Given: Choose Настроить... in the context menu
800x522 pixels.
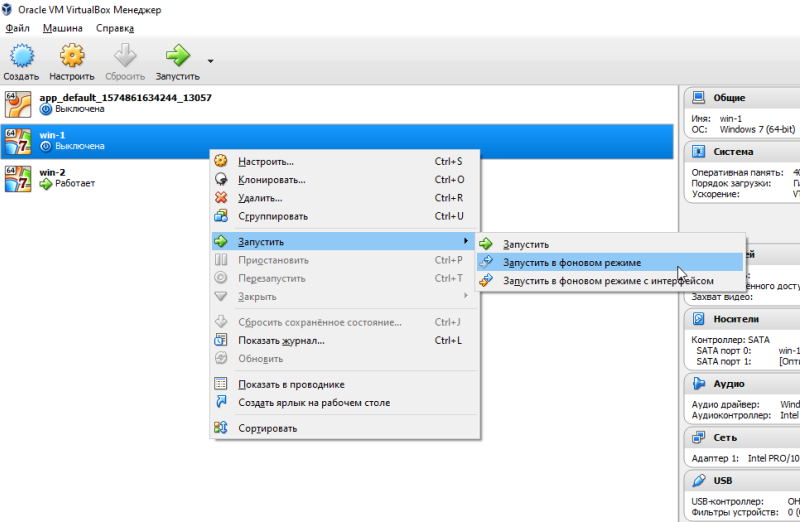Looking at the screenshot, I should [x=345, y=161].
